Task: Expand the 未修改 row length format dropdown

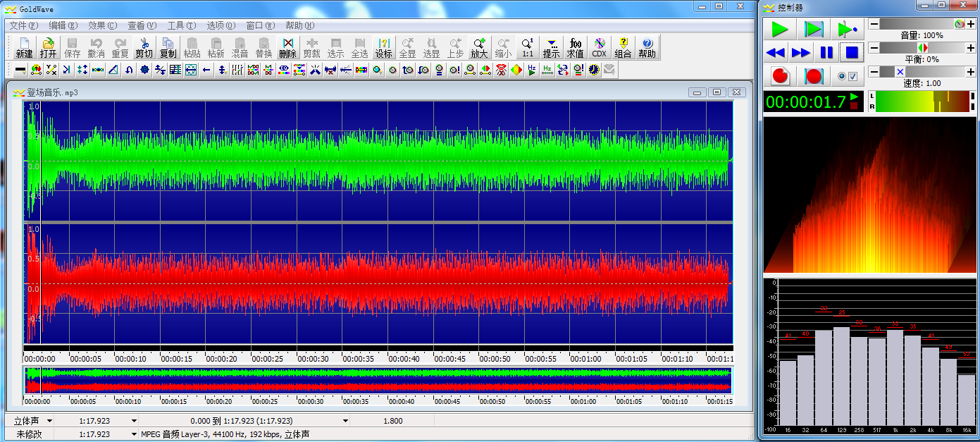Action: point(134,434)
